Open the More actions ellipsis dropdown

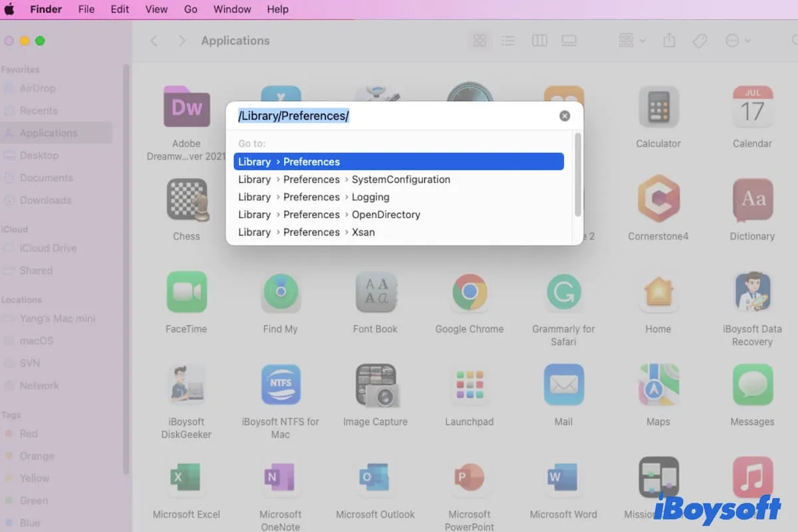tap(737, 41)
